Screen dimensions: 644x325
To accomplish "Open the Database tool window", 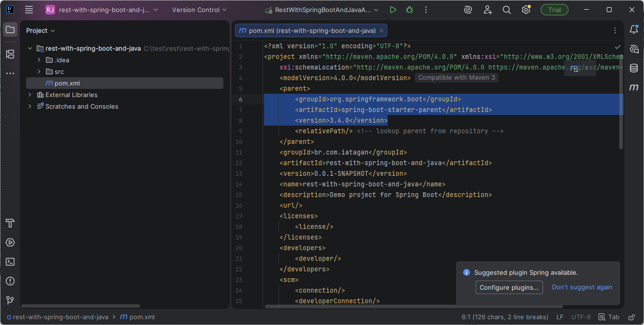I will tap(634, 68).
